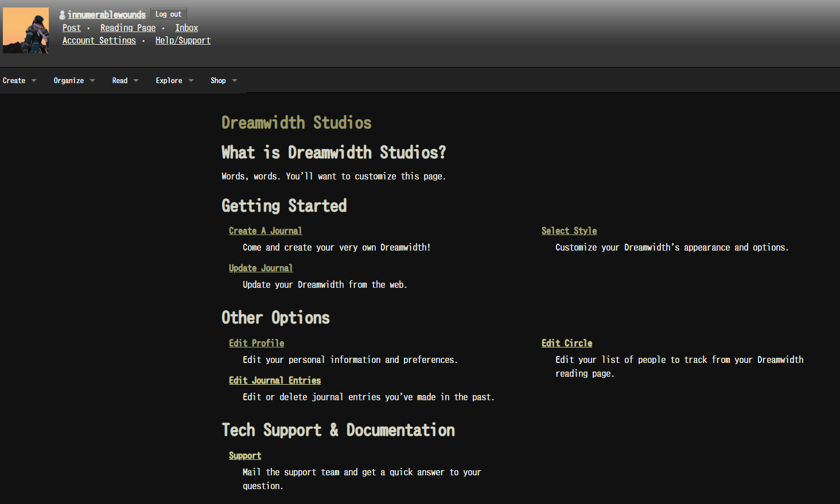Open the profile avatar thumbnail
840x504 pixels.
tap(26, 30)
